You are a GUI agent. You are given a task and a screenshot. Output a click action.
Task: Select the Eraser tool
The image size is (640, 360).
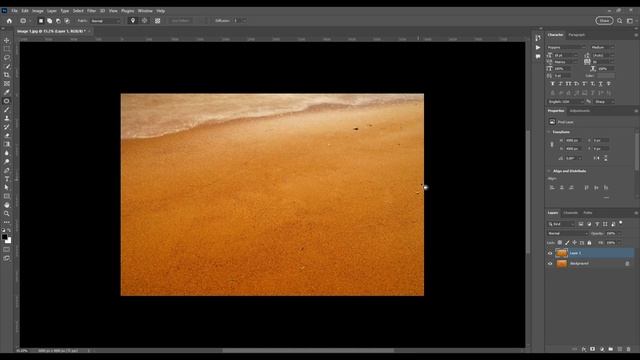tap(7, 136)
